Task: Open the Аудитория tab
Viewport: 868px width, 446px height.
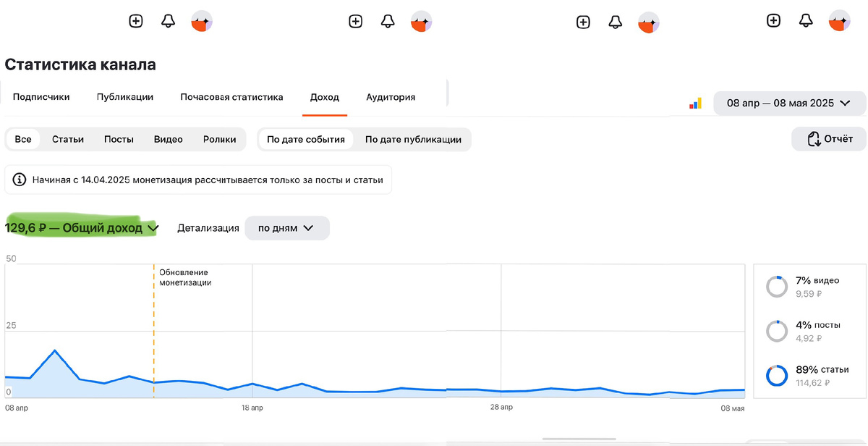Action: [x=391, y=97]
